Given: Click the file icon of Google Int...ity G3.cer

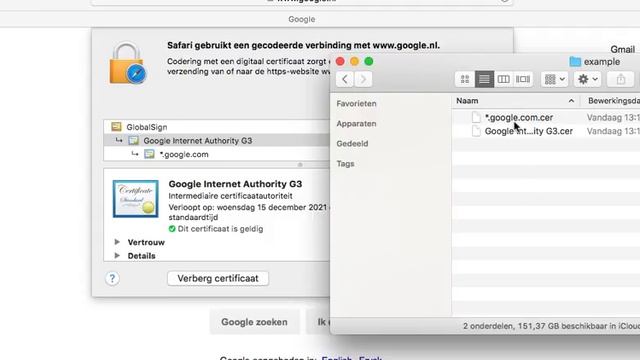Looking at the screenshot, I should [476, 131].
